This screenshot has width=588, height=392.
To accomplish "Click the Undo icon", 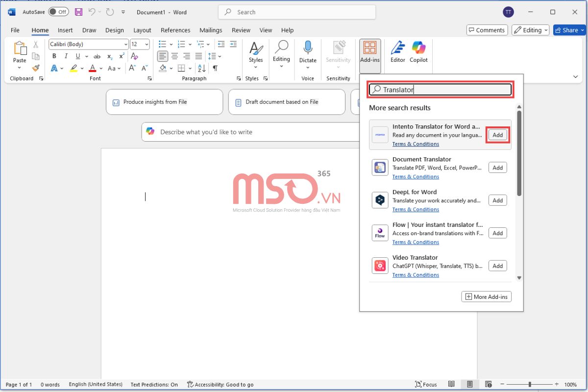I will coord(92,12).
